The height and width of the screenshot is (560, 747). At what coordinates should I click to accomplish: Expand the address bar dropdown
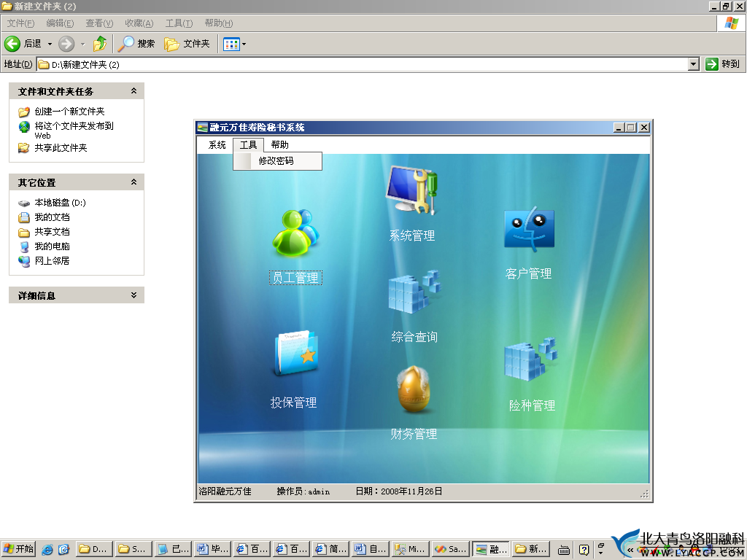tap(694, 64)
